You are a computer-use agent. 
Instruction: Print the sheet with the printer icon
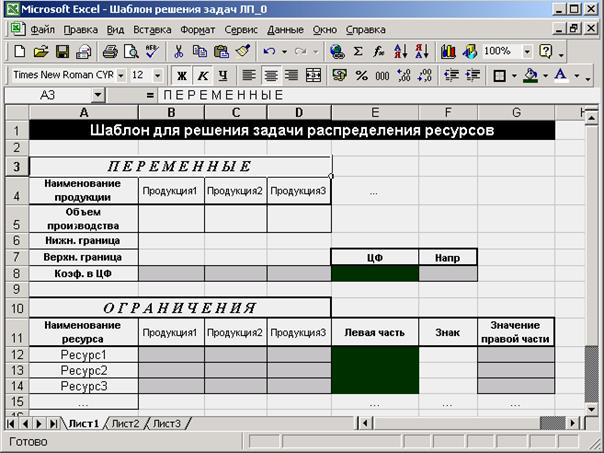pos(110,51)
